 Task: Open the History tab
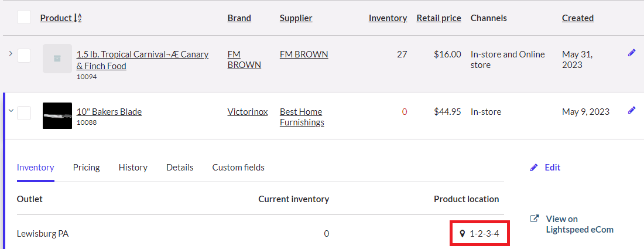click(x=133, y=167)
